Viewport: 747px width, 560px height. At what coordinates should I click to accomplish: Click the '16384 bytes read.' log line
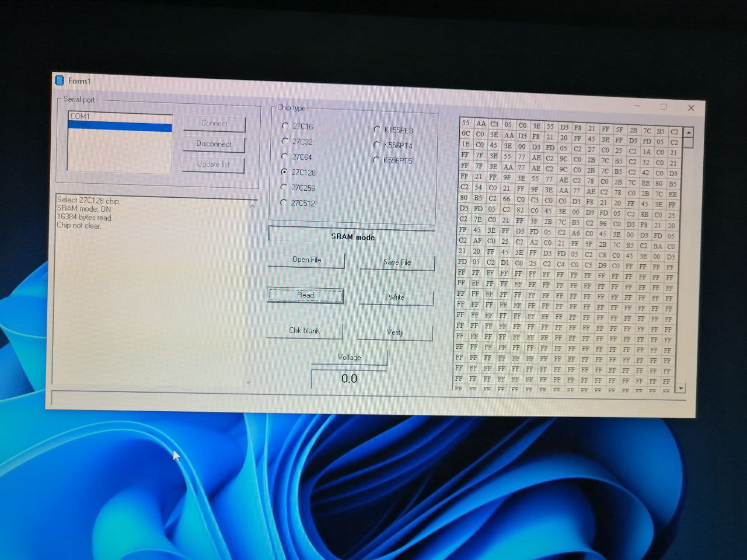pos(85,217)
